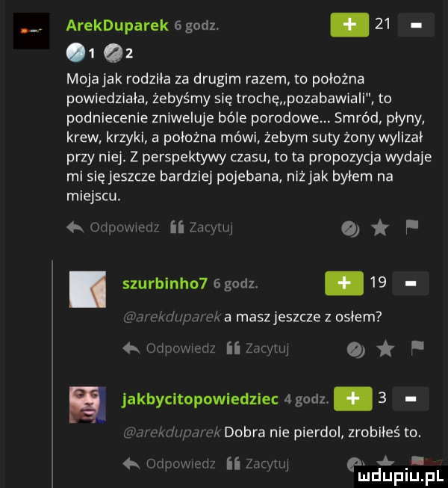Award a badge to ArekDuparek's comment

pyautogui.click(x=350, y=229)
